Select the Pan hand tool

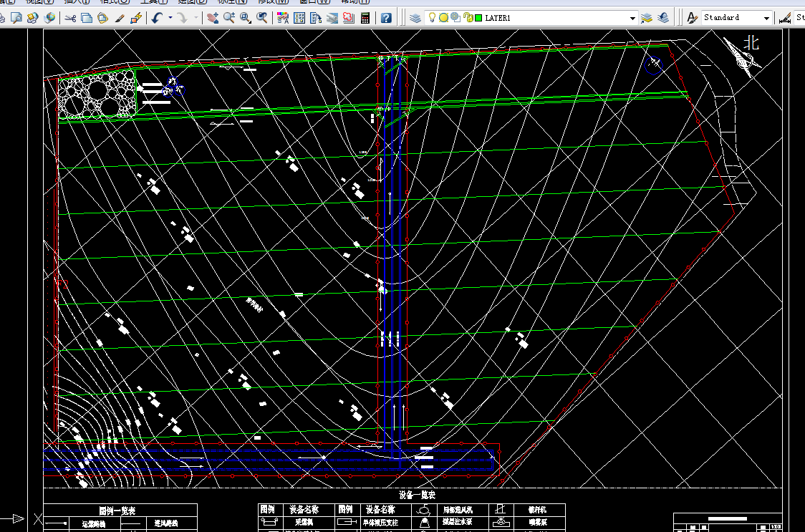(213, 18)
